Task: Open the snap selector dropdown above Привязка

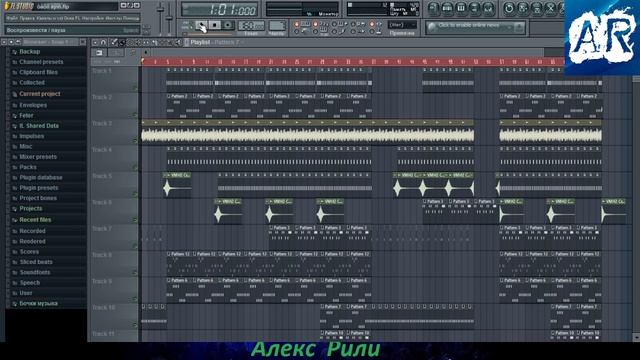Action: pyautogui.click(x=402, y=25)
